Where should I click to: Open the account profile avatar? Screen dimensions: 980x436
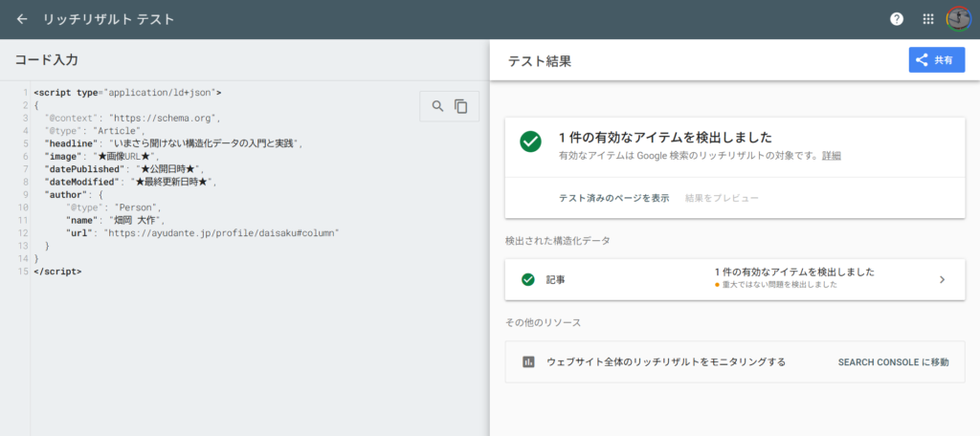(x=958, y=19)
